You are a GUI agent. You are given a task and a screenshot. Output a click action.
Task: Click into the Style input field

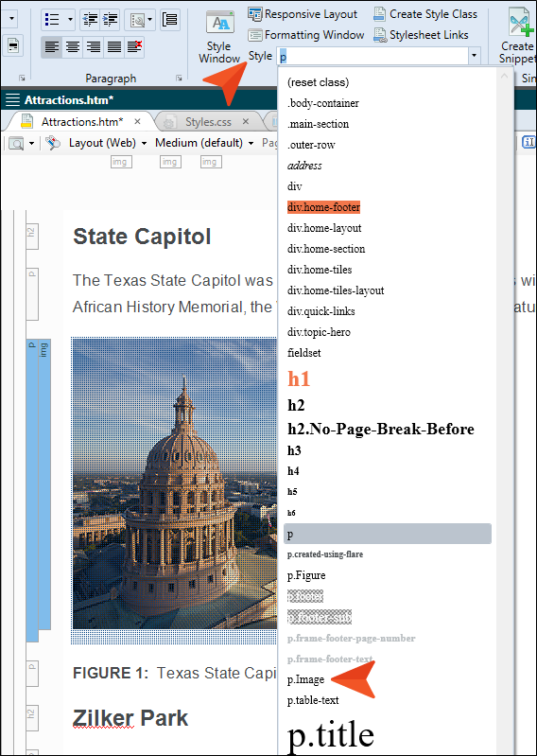click(x=372, y=57)
